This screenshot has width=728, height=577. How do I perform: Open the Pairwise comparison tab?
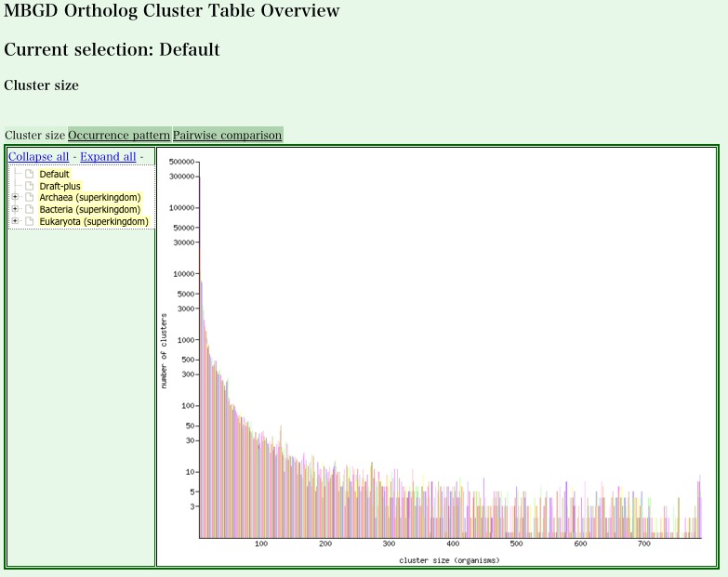(227, 136)
